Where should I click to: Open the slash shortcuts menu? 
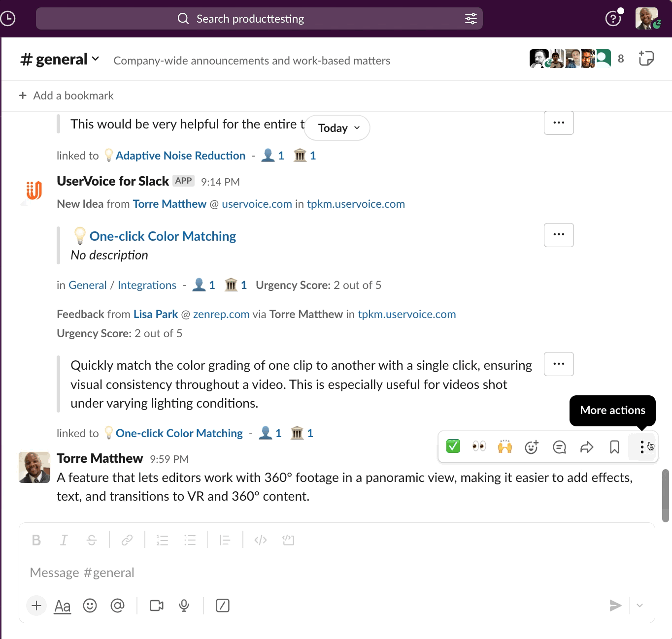[x=223, y=606]
